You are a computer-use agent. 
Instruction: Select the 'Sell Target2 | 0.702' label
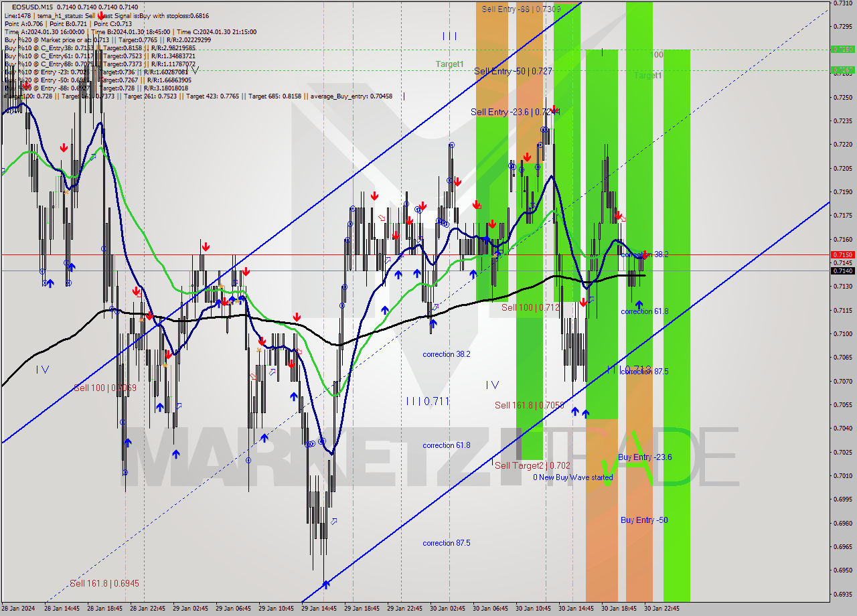532,465
